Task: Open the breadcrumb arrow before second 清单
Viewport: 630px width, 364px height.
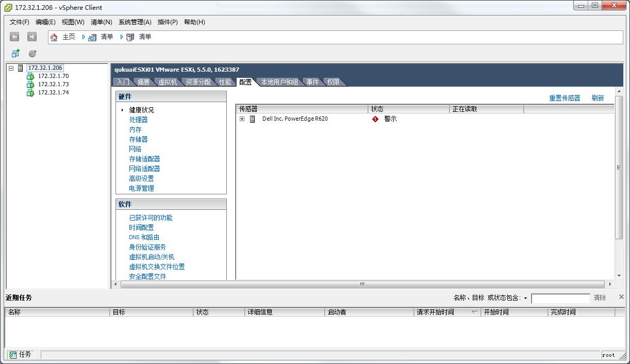Action: click(122, 37)
